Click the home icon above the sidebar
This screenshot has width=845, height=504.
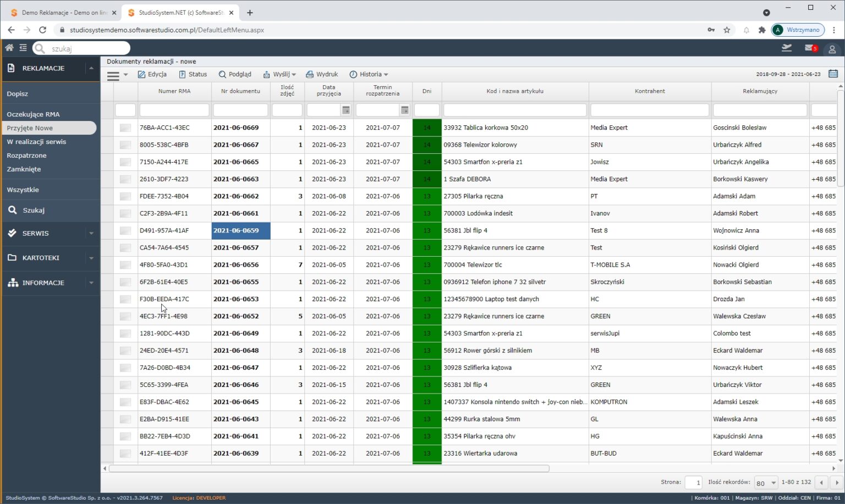click(x=9, y=47)
